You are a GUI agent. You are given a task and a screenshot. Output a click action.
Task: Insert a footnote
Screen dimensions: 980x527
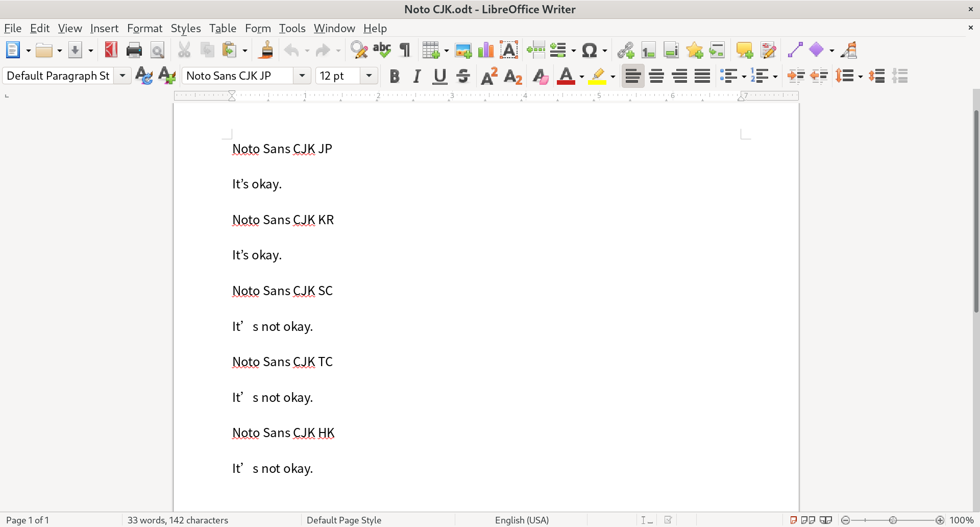(x=648, y=50)
